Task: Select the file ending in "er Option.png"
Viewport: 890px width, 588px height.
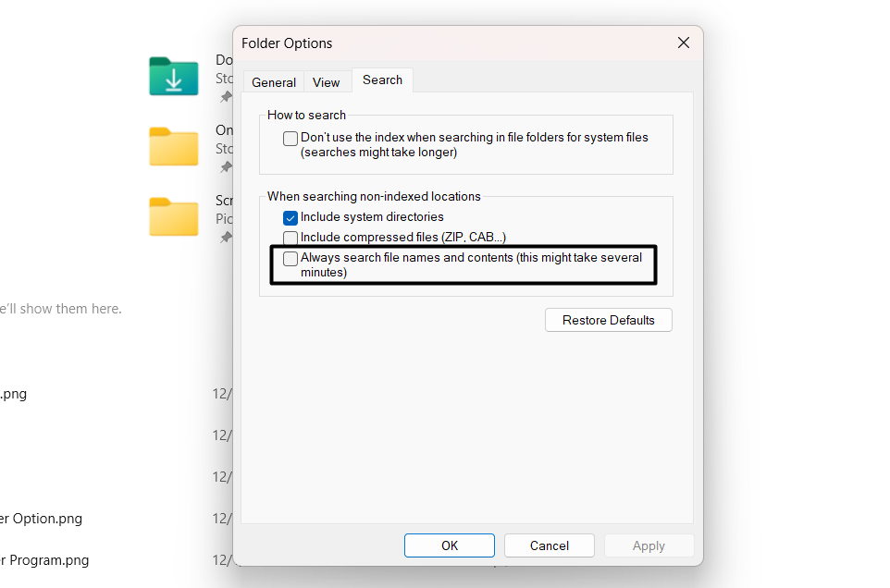Action: click(42, 519)
